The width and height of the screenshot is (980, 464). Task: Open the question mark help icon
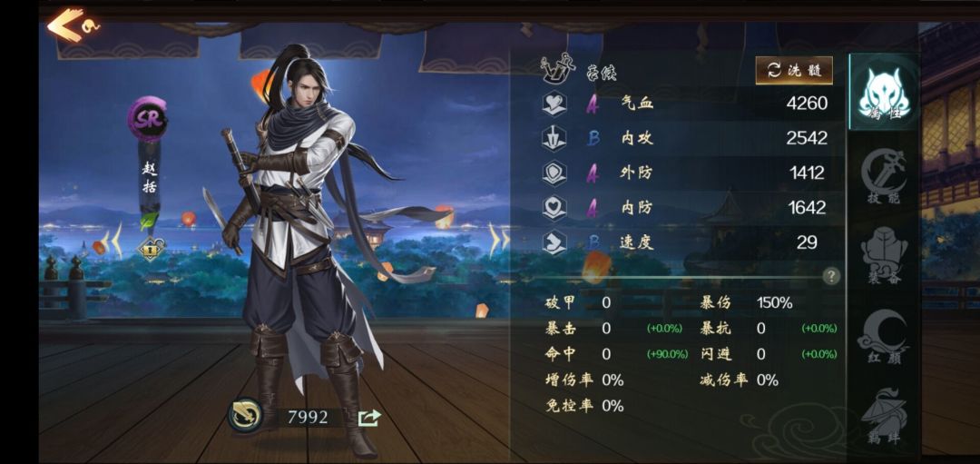[x=830, y=276]
